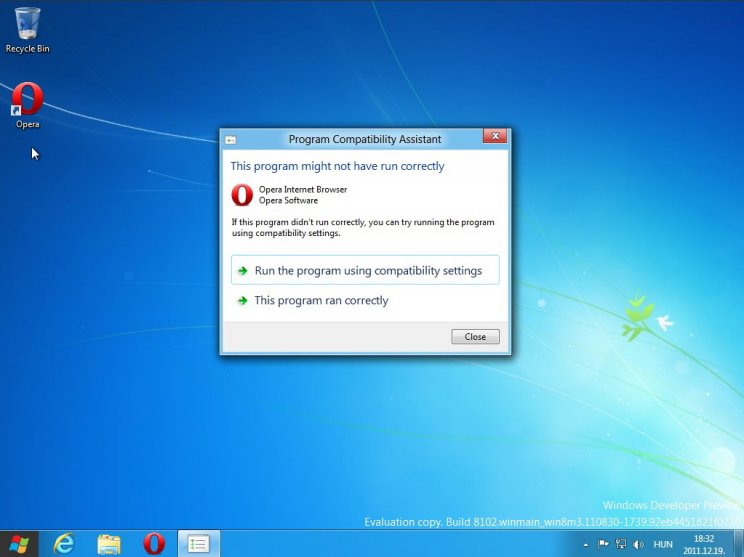Screen dimensions: 744x557
Task: Switch to Opera on the taskbar
Action: pos(154,544)
